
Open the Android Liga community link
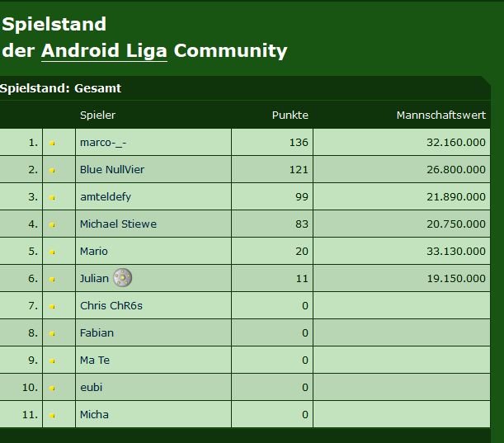[104, 51]
